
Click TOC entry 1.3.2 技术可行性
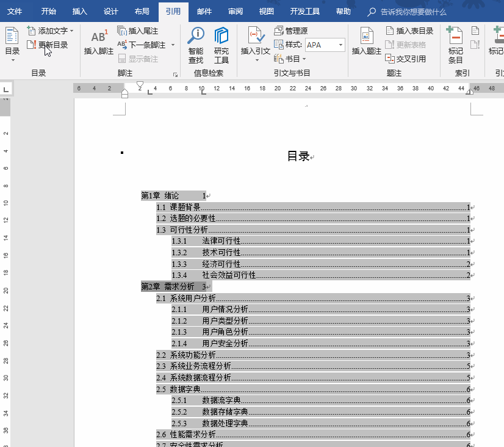(321, 252)
